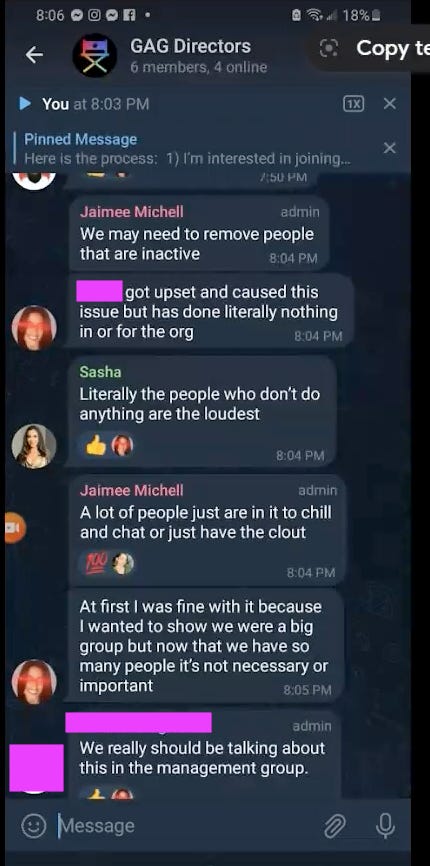Toggle 1X playback speed button
This screenshot has width=430, height=866.
pyautogui.click(x=353, y=103)
